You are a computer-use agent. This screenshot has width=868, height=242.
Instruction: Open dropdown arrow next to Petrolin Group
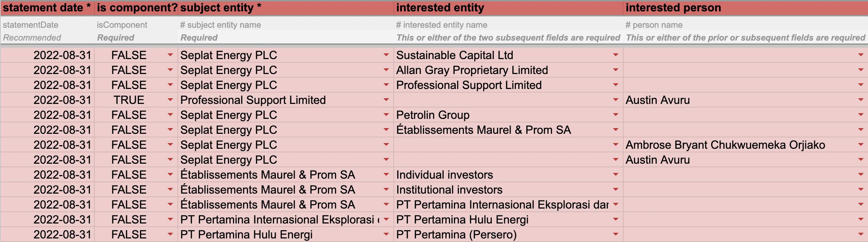point(615,115)
